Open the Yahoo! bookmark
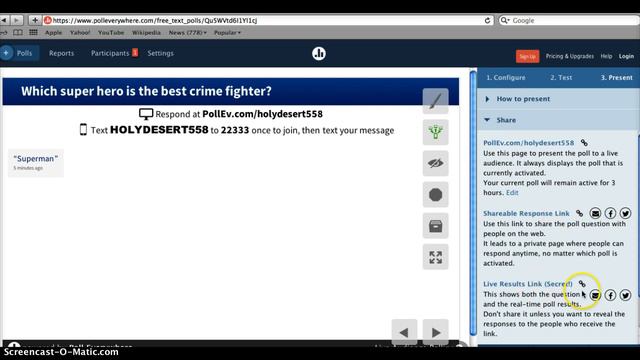Image resolution: width=640 pixels, height=360 pixels. pyautogui.click(x=80, y=33)
